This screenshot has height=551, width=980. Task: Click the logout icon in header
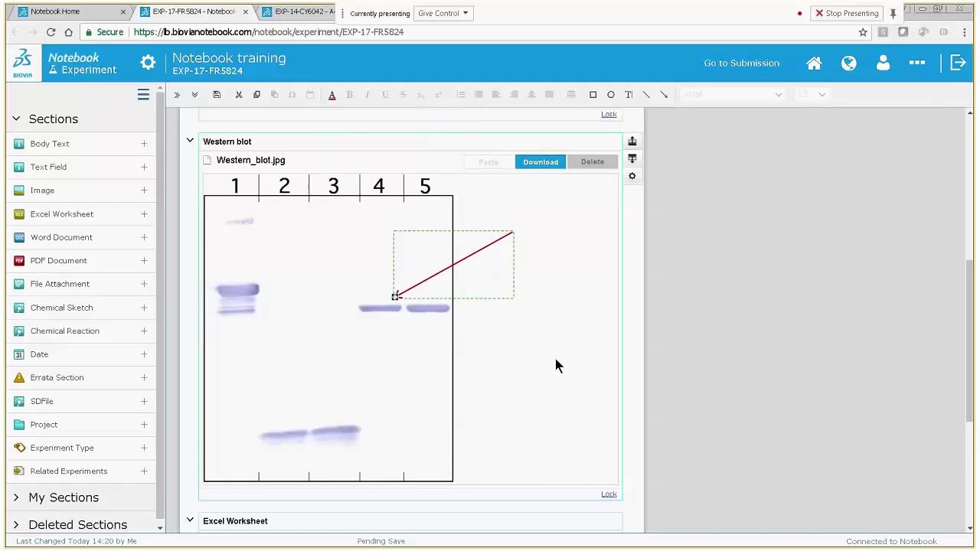958,63
